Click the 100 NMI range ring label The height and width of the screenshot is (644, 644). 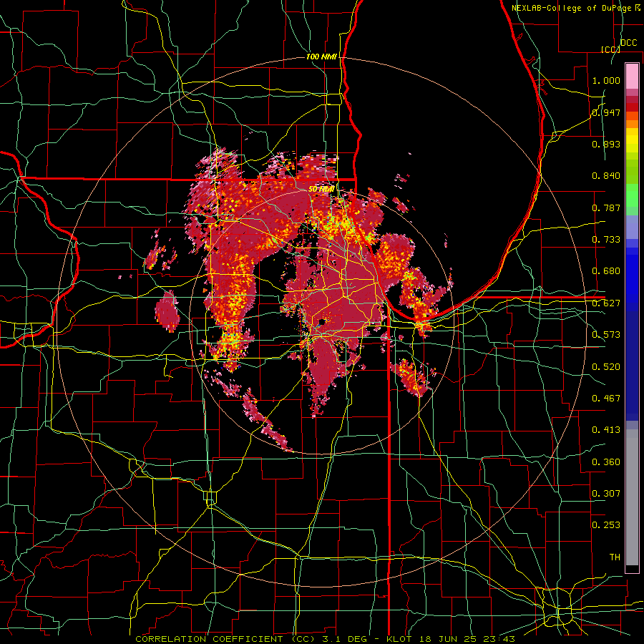(x=321, y=57)
